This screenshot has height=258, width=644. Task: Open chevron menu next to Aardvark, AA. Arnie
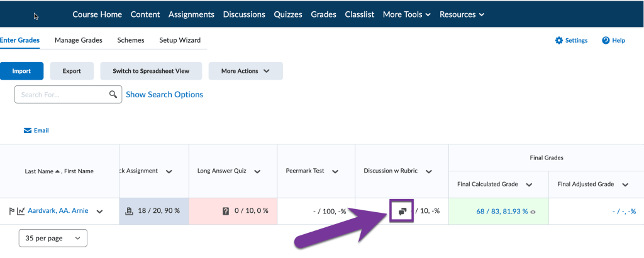point(99,212)
